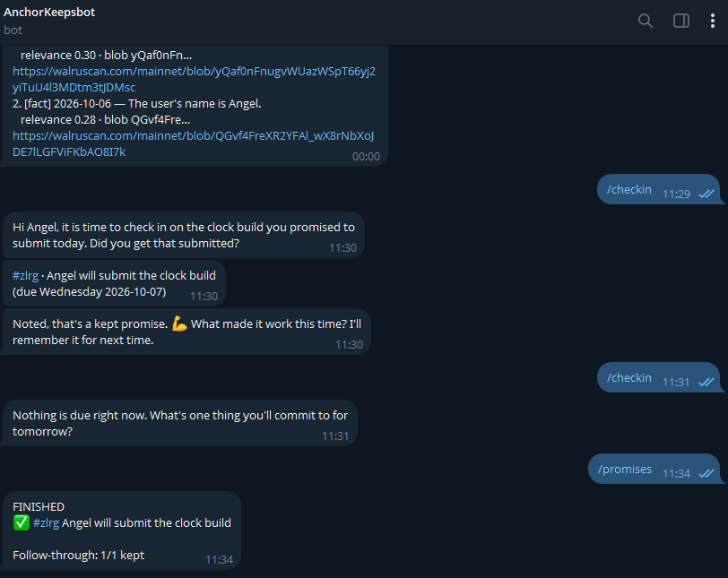Click the #zlrg hashtag in FINISHED list
Screen dimensions: 728x578
46,522
